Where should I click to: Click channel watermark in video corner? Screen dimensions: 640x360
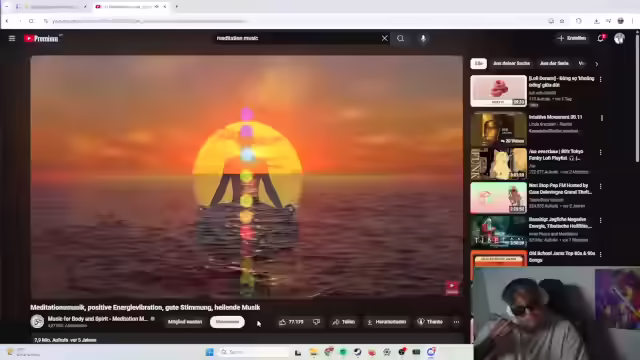452,288
